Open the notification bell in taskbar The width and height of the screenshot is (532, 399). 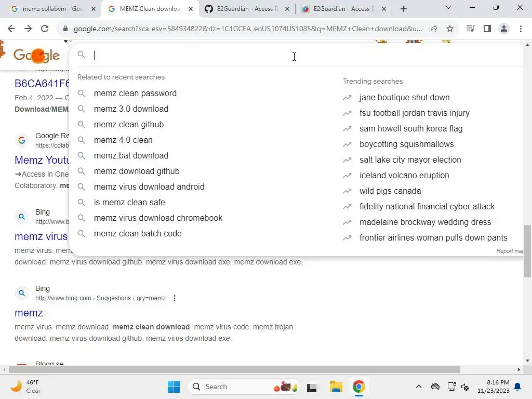pyautogui.click(x=518, y=387)
